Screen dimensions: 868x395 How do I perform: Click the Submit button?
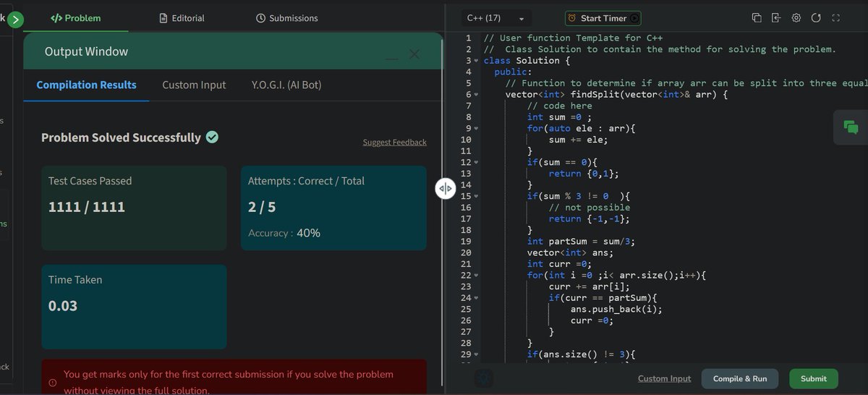[x=814, y=379]
